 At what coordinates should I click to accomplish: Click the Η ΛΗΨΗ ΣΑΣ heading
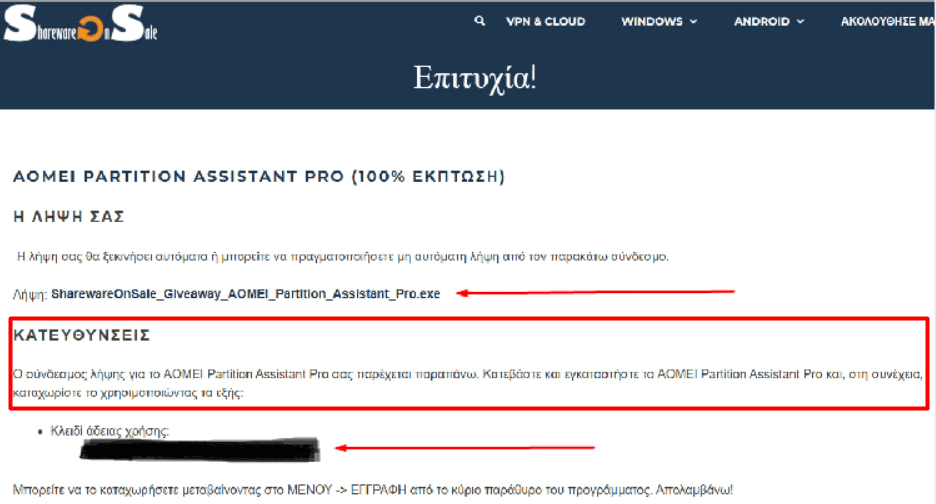pos(69,216)
